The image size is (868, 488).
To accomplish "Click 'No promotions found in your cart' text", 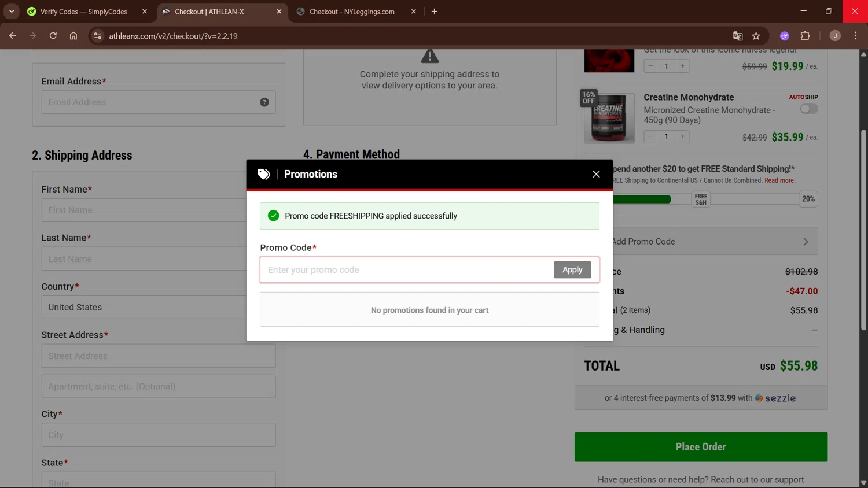I will pyautogui.click(x=429, y=310).
